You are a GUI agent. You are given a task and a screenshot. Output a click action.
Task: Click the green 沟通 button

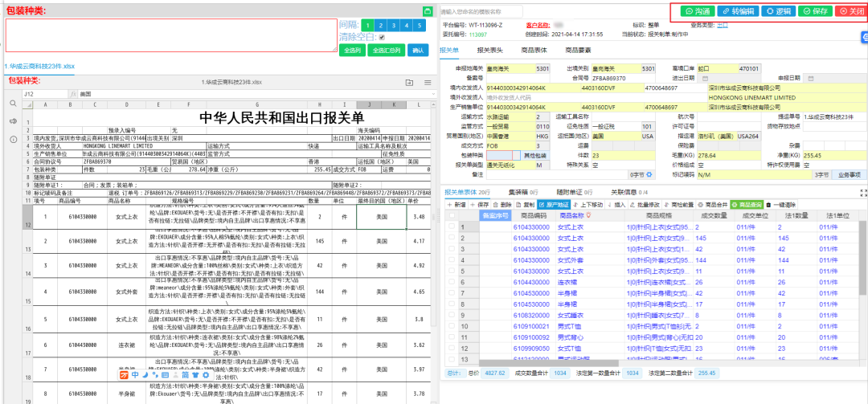click(698, 11)
